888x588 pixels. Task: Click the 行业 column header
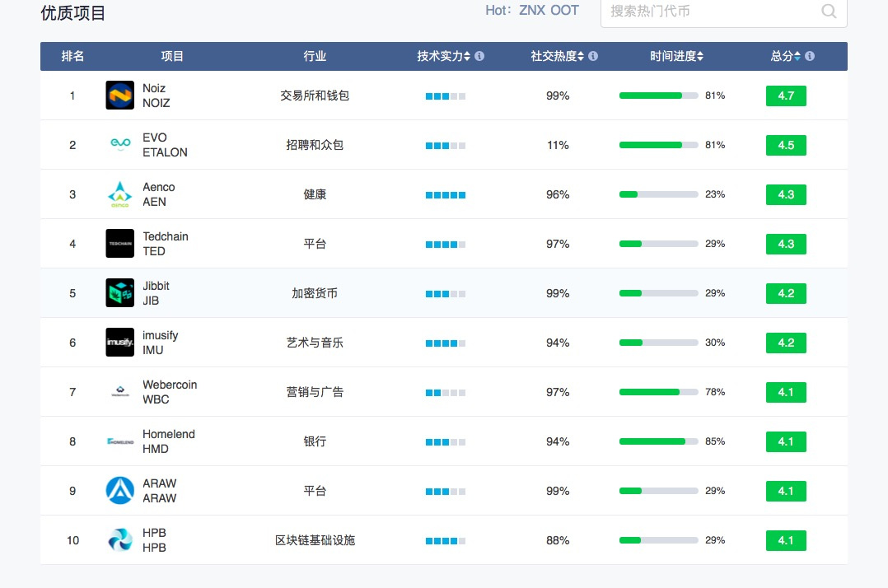pos(315,56)
